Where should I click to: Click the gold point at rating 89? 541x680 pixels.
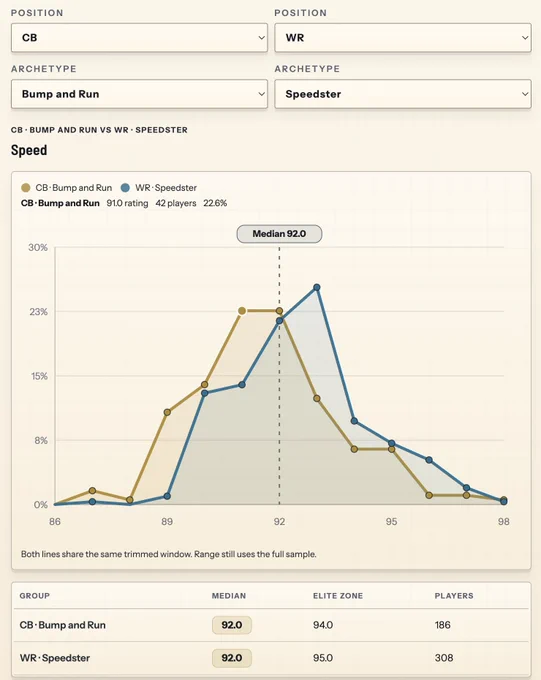[x=167, y=412]
